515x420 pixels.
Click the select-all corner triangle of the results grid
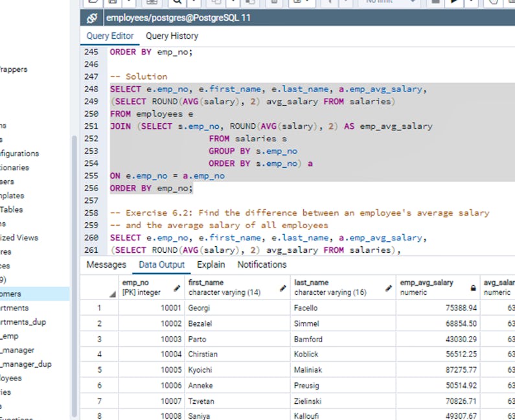[x=113, y=294]
